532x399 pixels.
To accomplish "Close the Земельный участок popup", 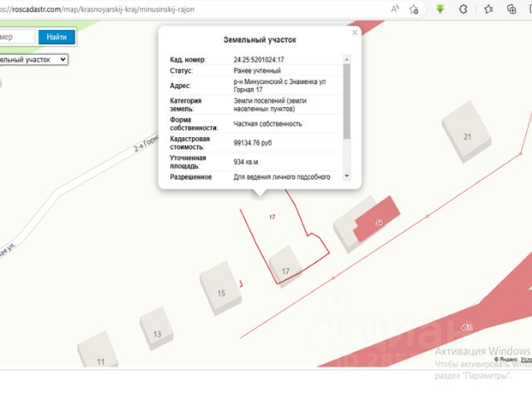I will [x=355, y=33].
